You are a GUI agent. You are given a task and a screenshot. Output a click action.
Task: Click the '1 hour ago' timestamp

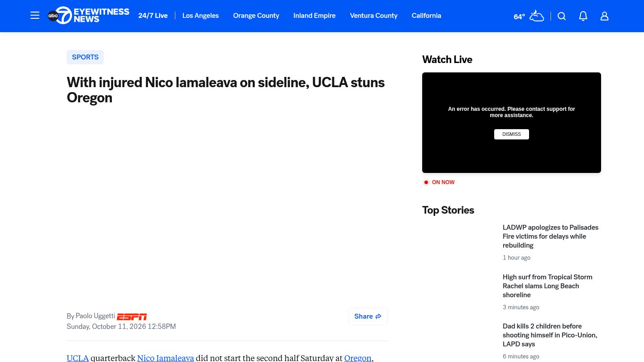(x=517, y=258)
